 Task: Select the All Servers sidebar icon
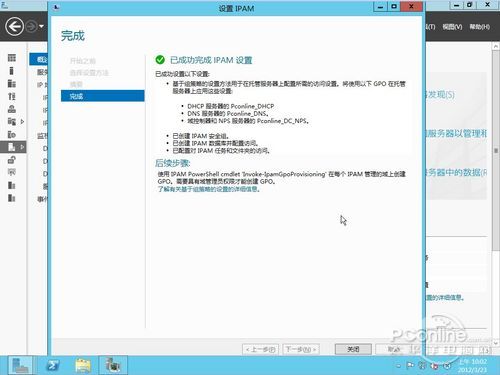tap(12, 83)
